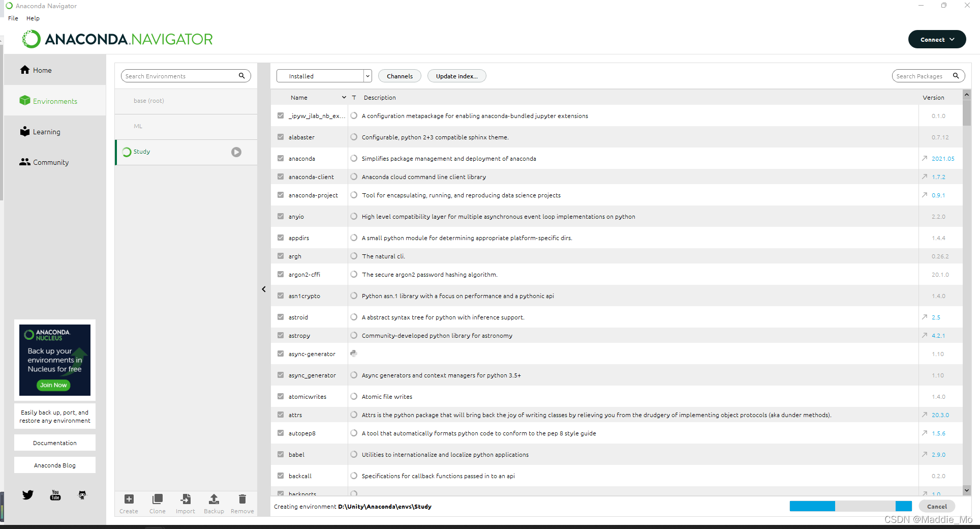This screenshot has height=529, width=980.
Task: Click the anaconda-project version 0.9.1
Action: tap(938, 195)
